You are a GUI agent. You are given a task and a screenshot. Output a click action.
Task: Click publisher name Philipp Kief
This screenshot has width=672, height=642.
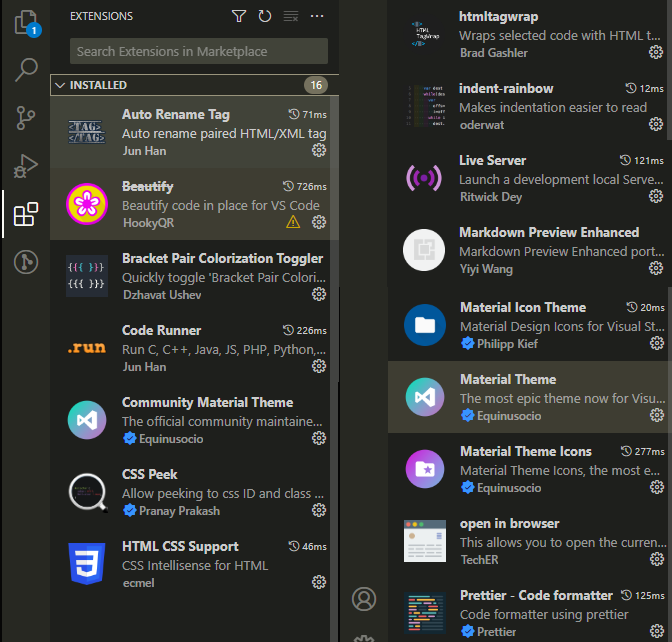tap(507, 344)
